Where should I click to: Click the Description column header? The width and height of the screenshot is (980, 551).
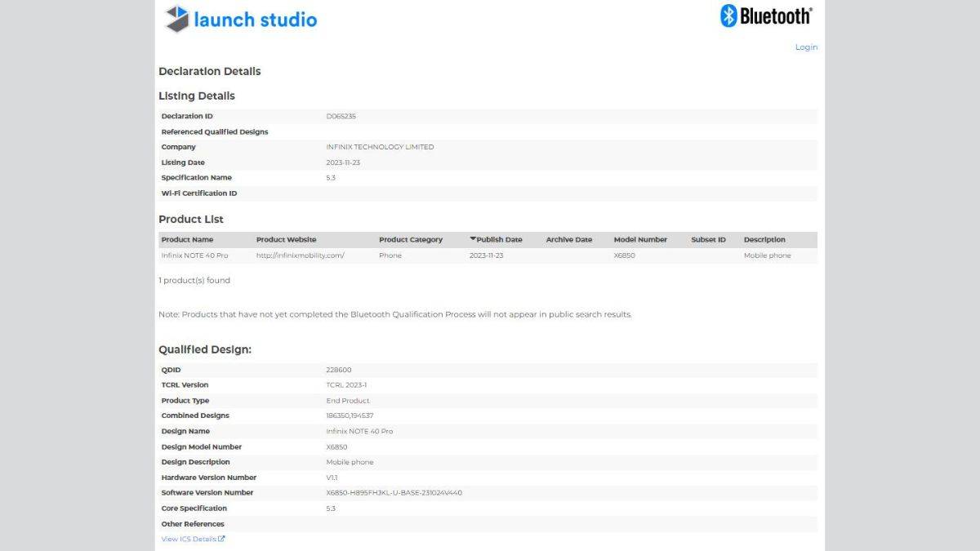(x=764, y=240)
